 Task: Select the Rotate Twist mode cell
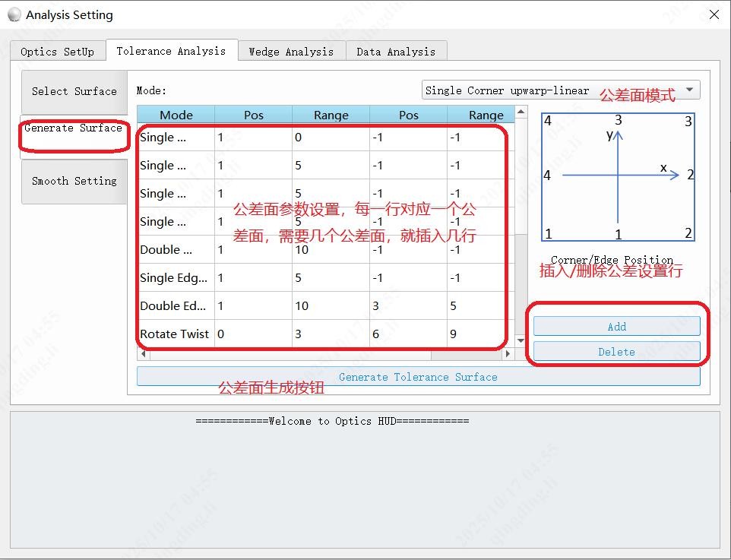tap(176, 334)
